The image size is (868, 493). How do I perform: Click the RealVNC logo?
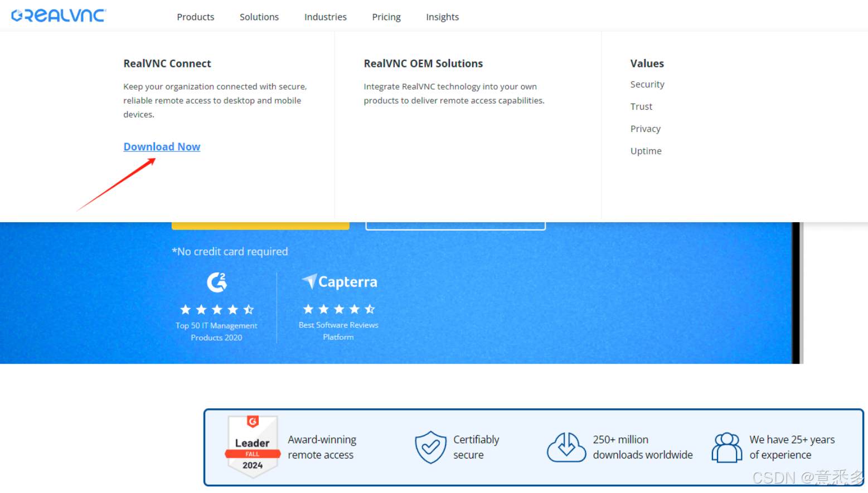(x=59, y=16)
